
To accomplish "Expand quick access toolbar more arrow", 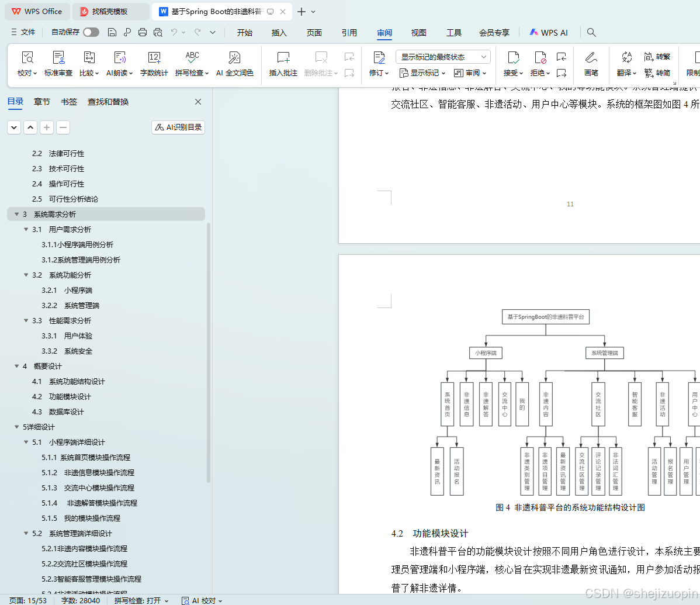I will 213,32.
